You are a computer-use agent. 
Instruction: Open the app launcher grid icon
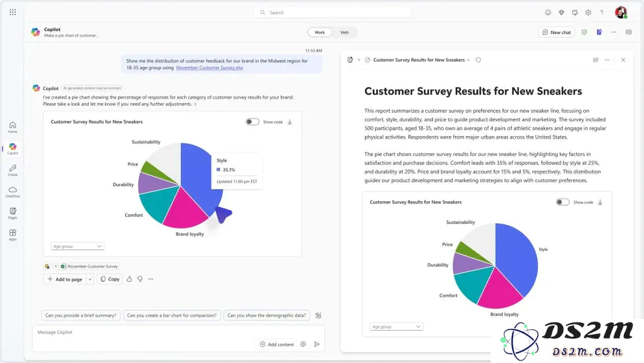click(13, 12)
